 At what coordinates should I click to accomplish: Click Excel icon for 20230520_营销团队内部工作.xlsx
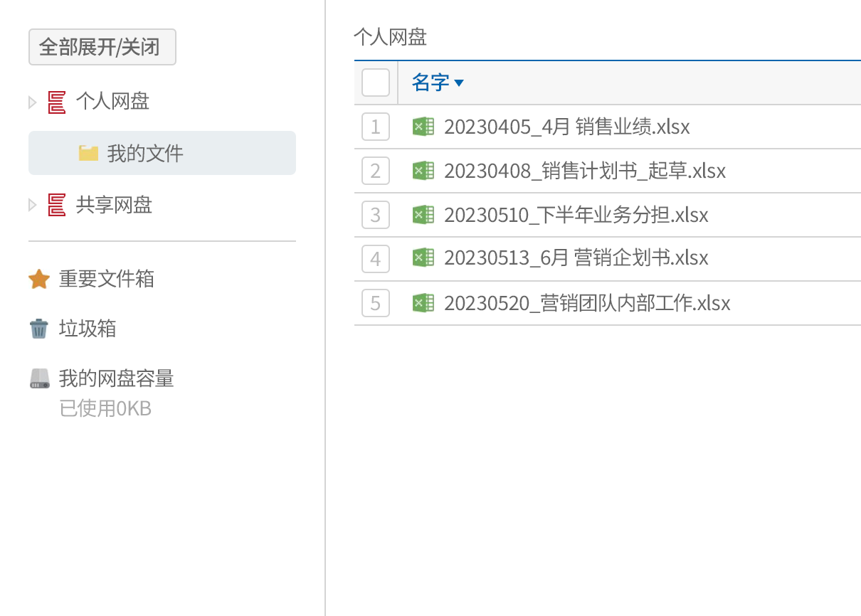point(423,303)
